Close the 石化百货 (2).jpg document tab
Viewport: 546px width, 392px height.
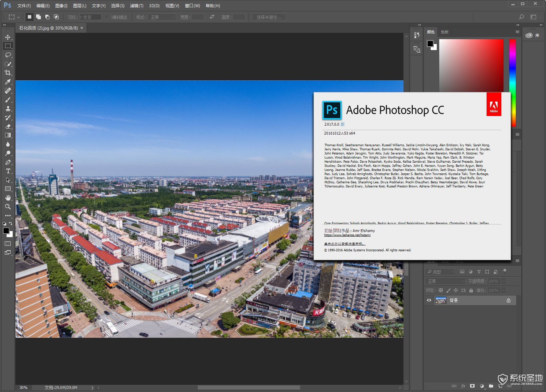82,28
